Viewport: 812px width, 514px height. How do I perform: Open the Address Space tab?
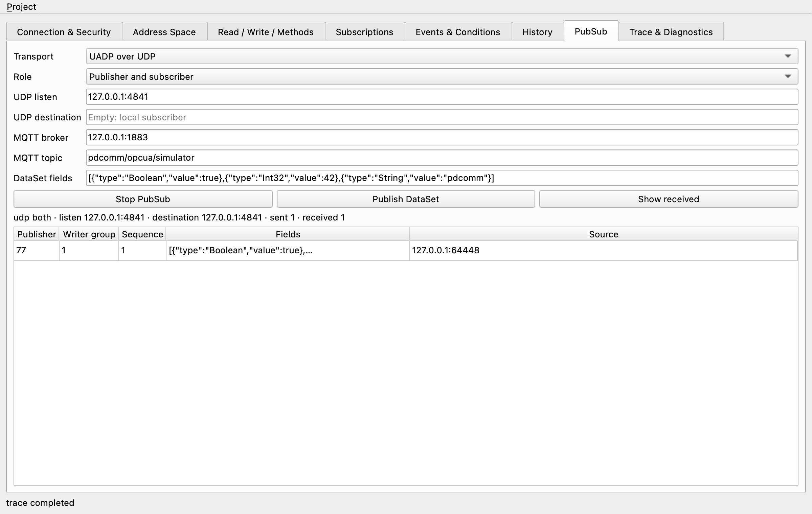click(x=164, y=32)
